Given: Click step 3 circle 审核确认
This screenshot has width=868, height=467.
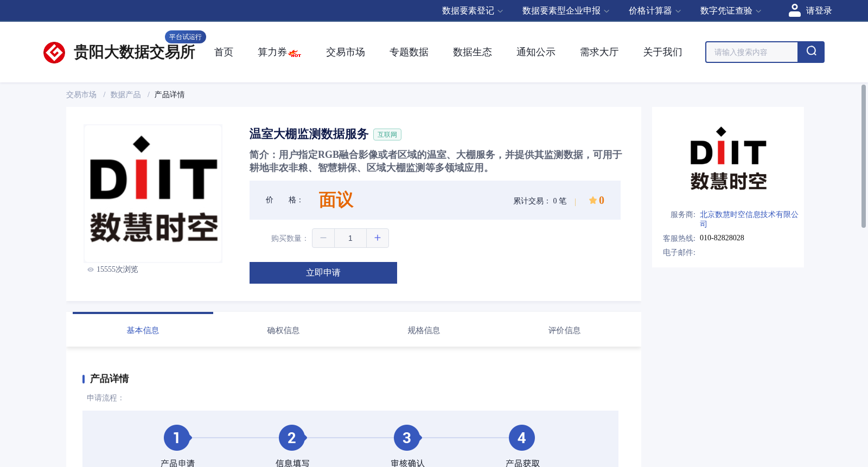Looking at the screenshot, I should click(407, 438).
